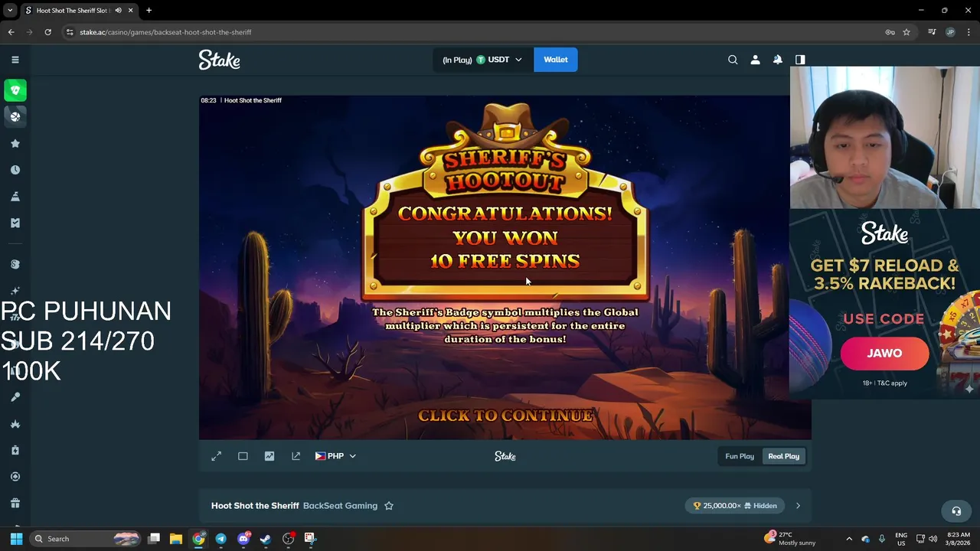Enter fullscreen mode for the game
The height and width of the screenshot is (551, 980).
(x=217, y=456)
